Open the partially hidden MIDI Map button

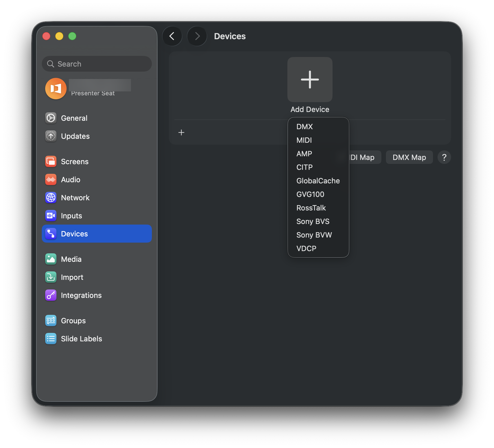(365, 157)
